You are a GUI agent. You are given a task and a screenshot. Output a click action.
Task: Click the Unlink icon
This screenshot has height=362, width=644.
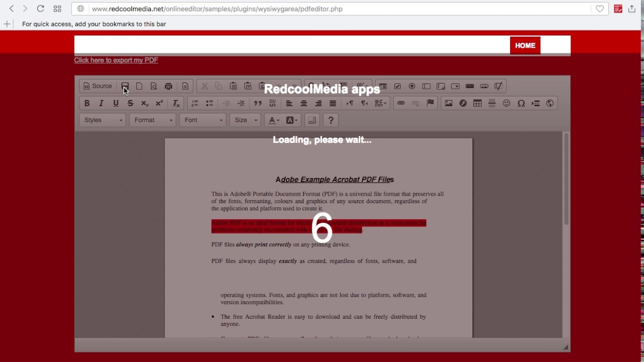416,103
